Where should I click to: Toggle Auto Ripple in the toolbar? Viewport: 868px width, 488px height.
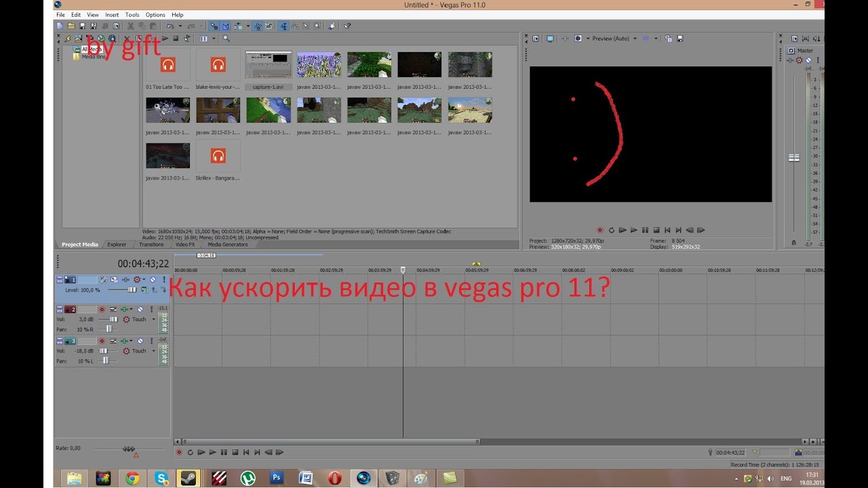[238, 26]
